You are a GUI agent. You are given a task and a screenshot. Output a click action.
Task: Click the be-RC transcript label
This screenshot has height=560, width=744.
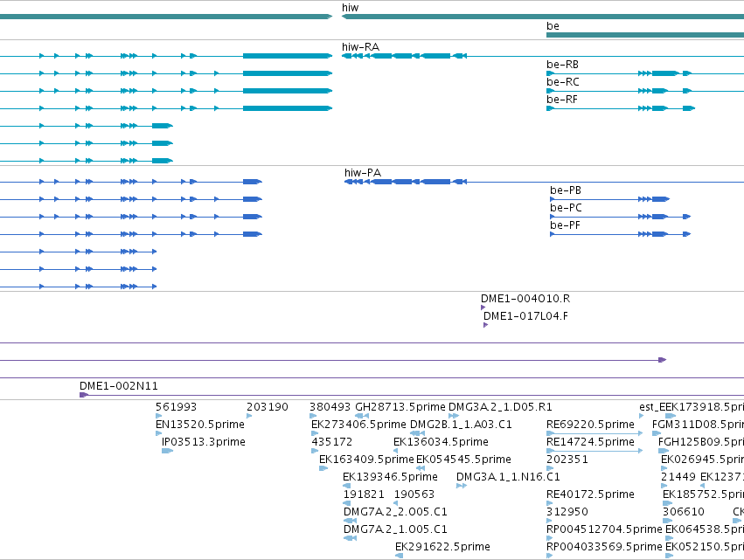coord(563,82)
